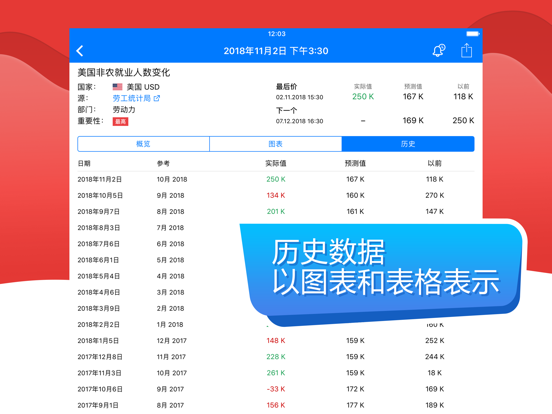Click the 177 K forecast value

[355, 406]
